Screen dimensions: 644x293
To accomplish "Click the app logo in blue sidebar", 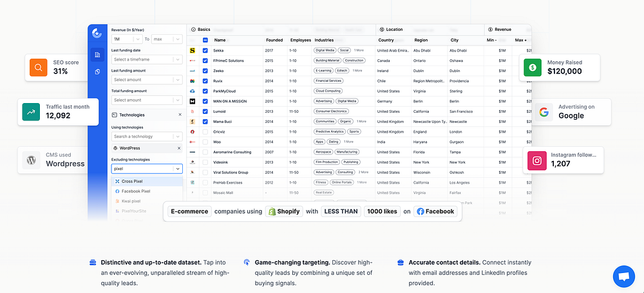I will click(97, 33).
